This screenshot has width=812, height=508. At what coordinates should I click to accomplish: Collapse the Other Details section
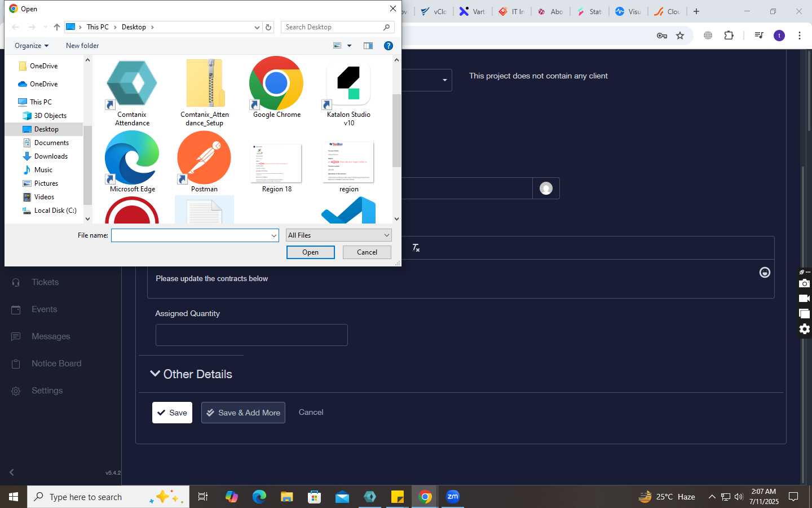click(191, 374)
